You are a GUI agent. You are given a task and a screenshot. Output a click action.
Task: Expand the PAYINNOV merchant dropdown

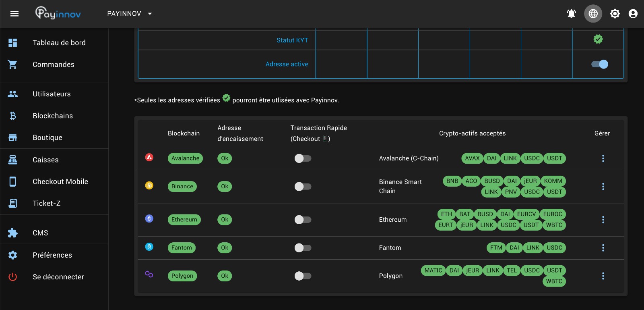(130, 14)
